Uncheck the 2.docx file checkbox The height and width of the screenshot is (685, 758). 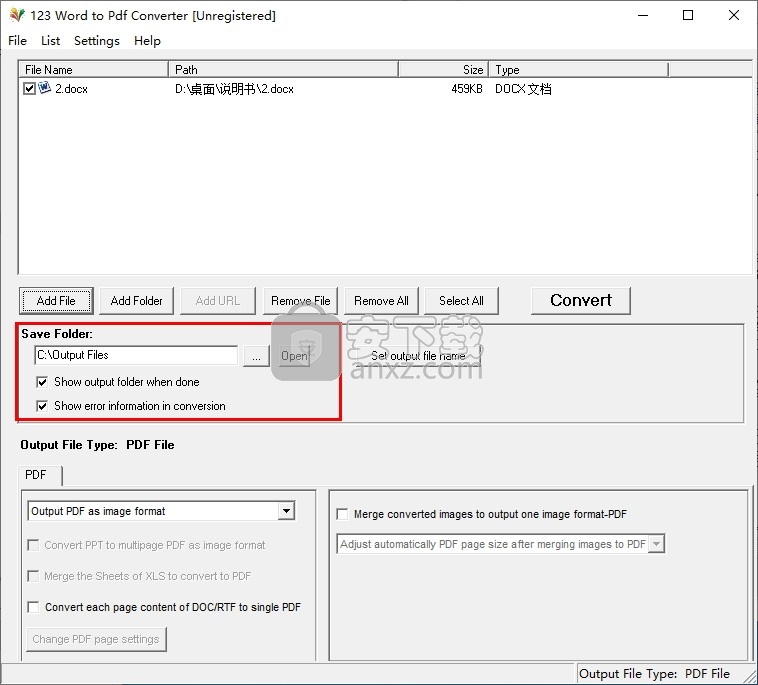pyautogui.click(x=30, y=89)
